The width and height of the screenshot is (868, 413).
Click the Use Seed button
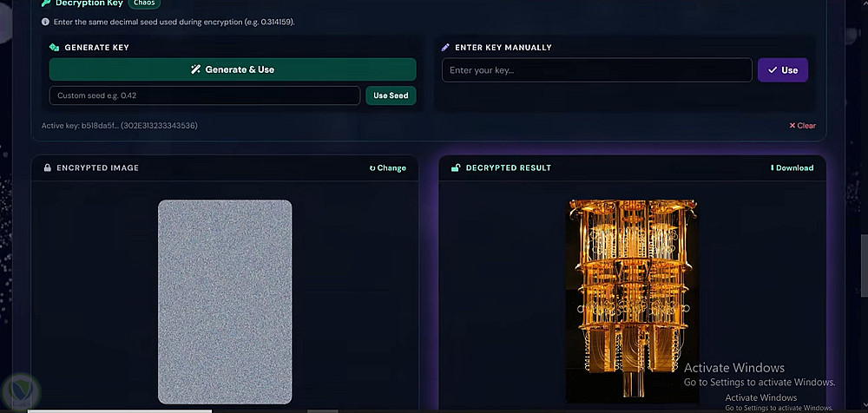pyautogui.click(x=391, y=95)
